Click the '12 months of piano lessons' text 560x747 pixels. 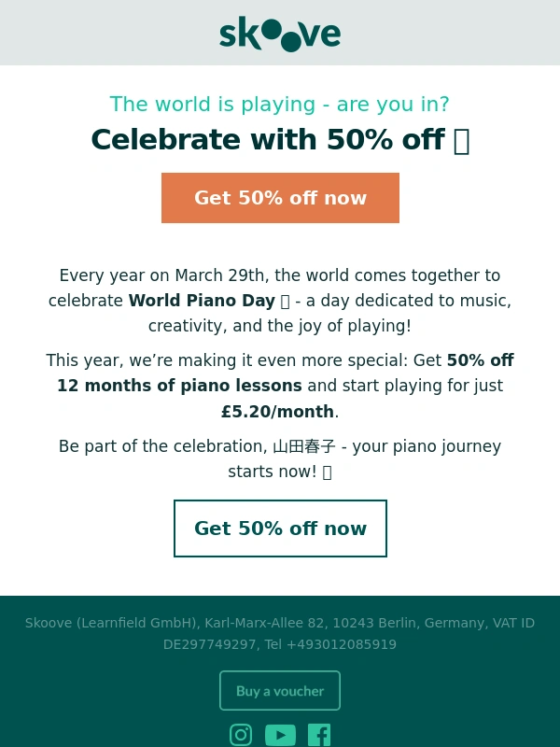[179, 386]
